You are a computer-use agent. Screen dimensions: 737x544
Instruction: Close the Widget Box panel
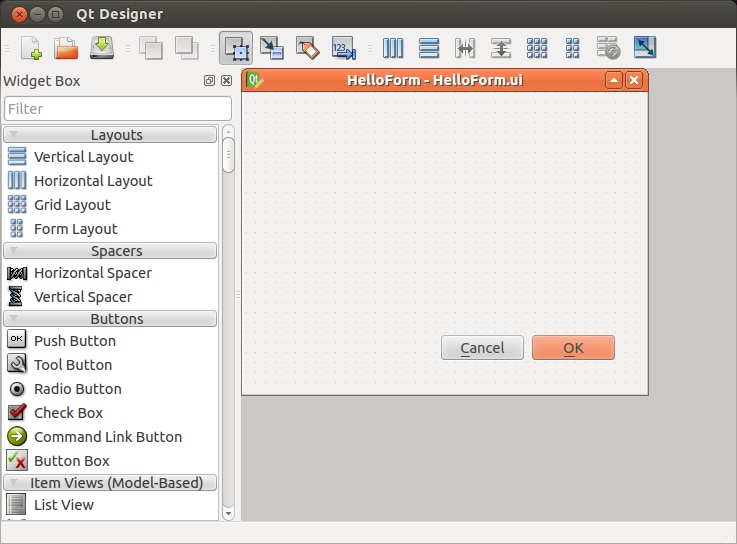(x=226, y=80)
